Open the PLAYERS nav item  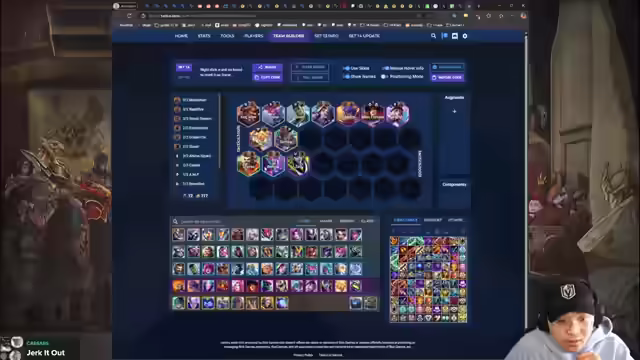point(253,36)
